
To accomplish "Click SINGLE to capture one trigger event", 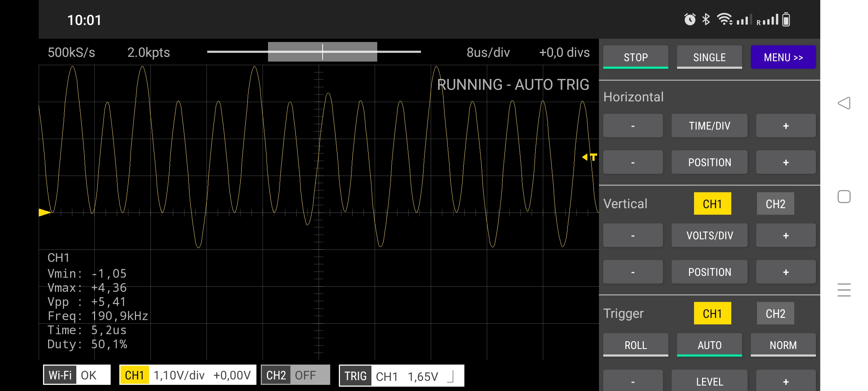I will 709,57.
